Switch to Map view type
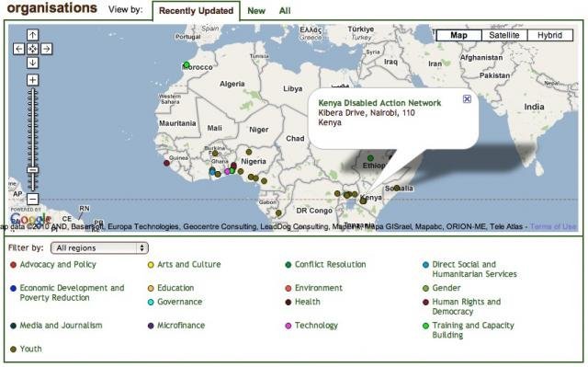Image resolution: width=588 pixels, height=367 pixels. pyautogui.click(x=458, y=35)
